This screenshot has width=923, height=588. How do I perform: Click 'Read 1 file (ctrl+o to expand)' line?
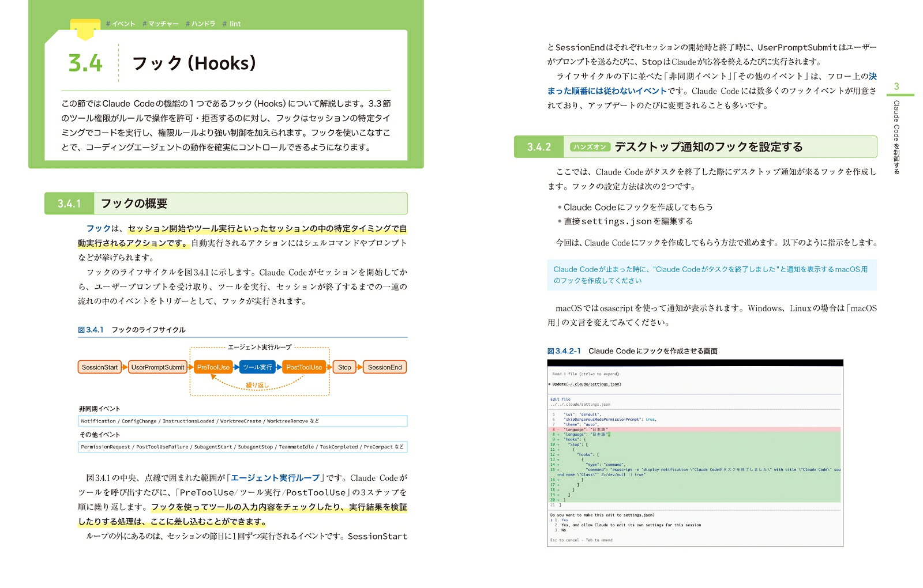[586, 374]
